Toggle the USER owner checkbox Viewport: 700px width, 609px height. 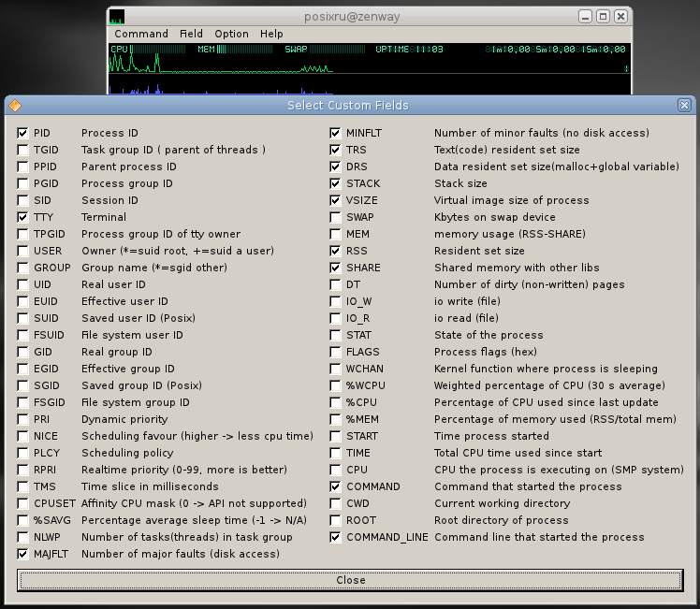pyautogui.click(x=22, y=251)
